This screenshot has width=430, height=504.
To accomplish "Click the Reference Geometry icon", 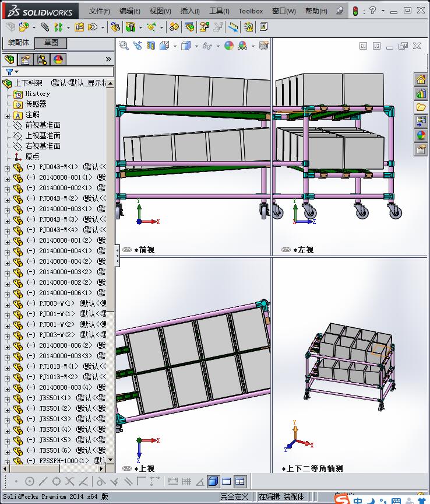I will [151, 27].
